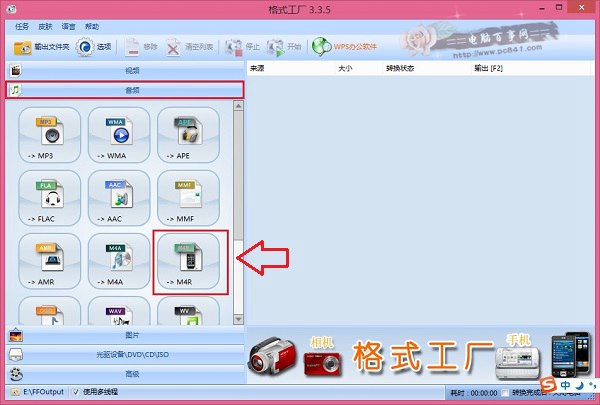
Task: Click the audio list scrollbar up arrow
Action: coord(238,106)
